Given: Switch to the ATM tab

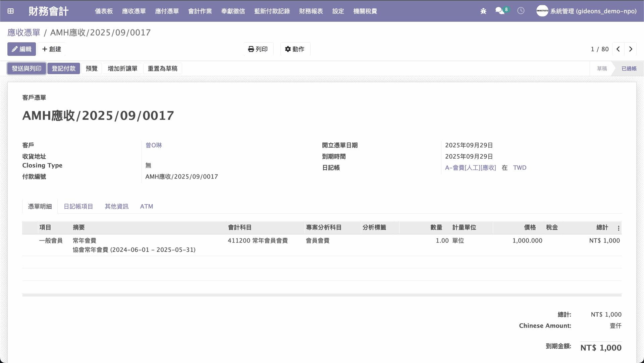Looking at the screenshot, I should [x=147, y=206].
